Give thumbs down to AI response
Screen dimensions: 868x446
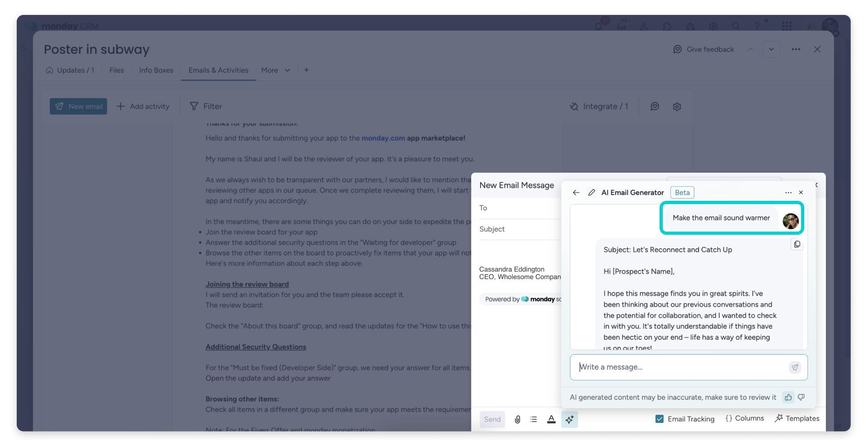pyautogui.click(x=801, y=397)
